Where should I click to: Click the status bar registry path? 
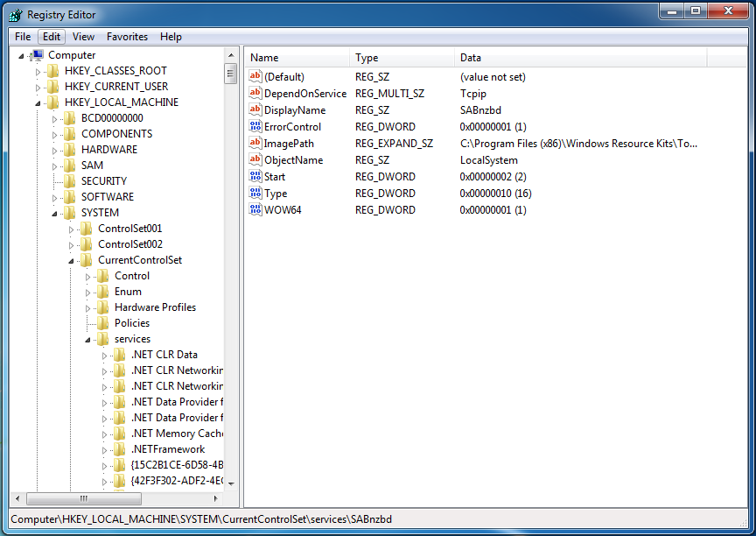[x=201, y=519]
